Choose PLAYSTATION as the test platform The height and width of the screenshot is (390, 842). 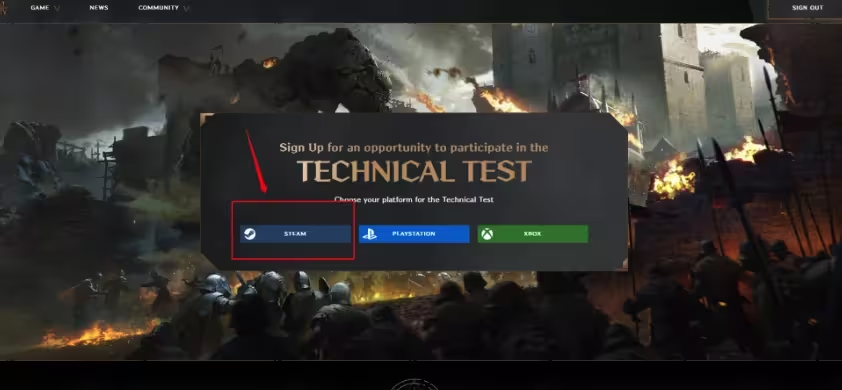[x=414, y=234]
